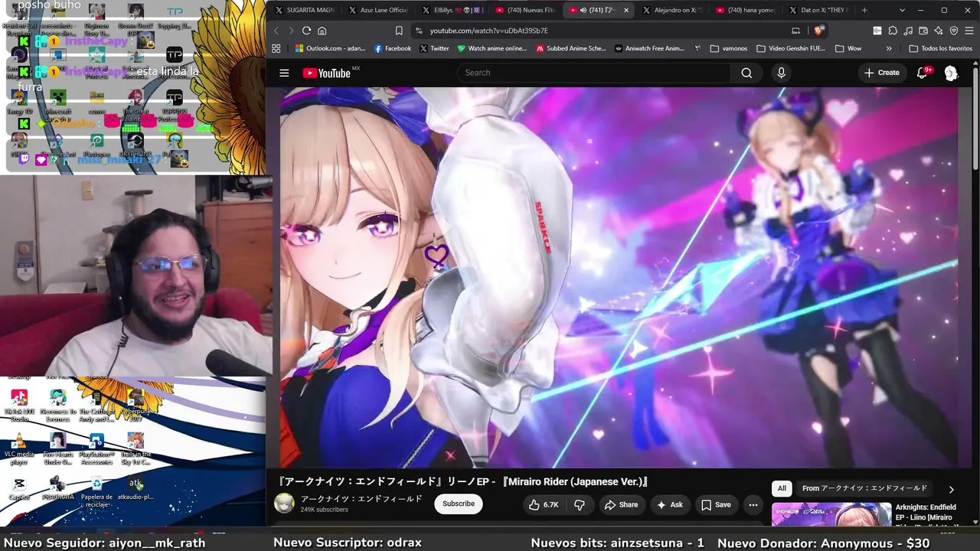
Task: Switch to the Dat on X tab
Action: pos(819,10)
